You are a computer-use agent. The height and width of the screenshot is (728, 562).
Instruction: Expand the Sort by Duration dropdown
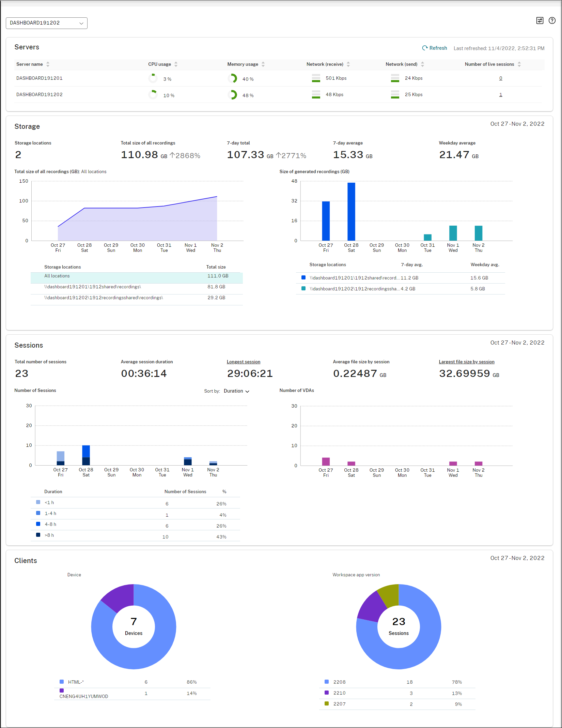(x=236, y=391)
